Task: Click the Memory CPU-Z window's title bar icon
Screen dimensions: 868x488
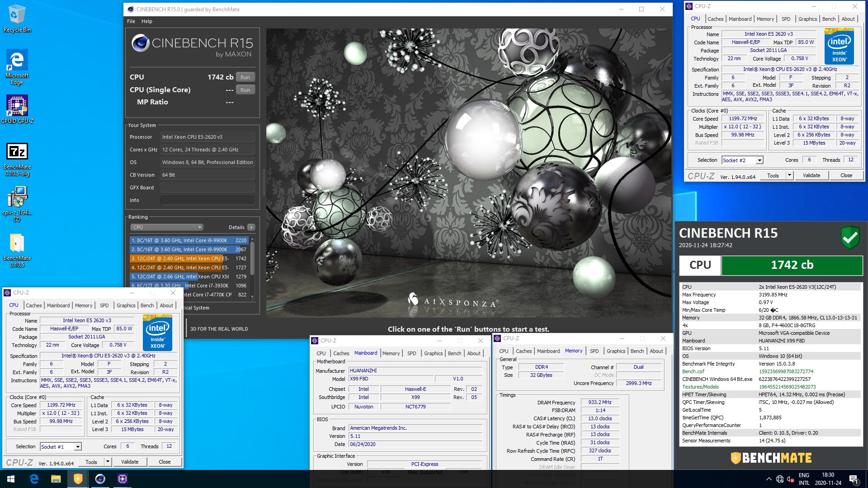Action: 498,338
